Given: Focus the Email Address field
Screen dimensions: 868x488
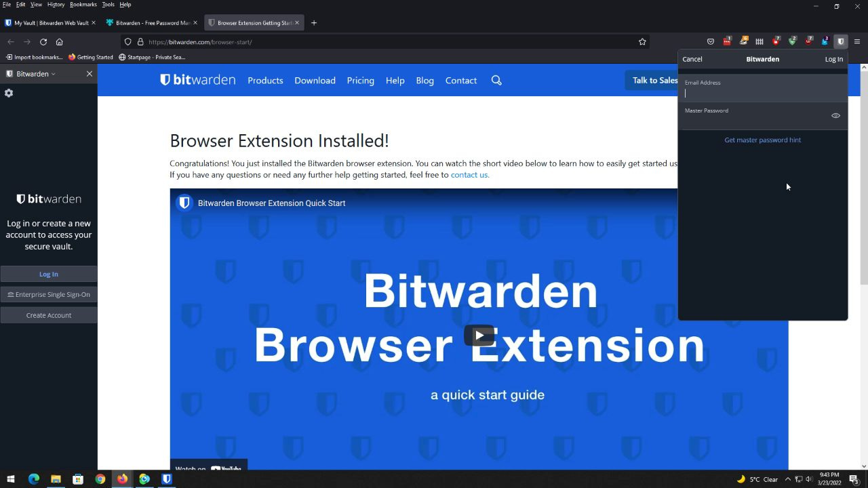Looking at the screenshot, I should (x=763, y=88).
